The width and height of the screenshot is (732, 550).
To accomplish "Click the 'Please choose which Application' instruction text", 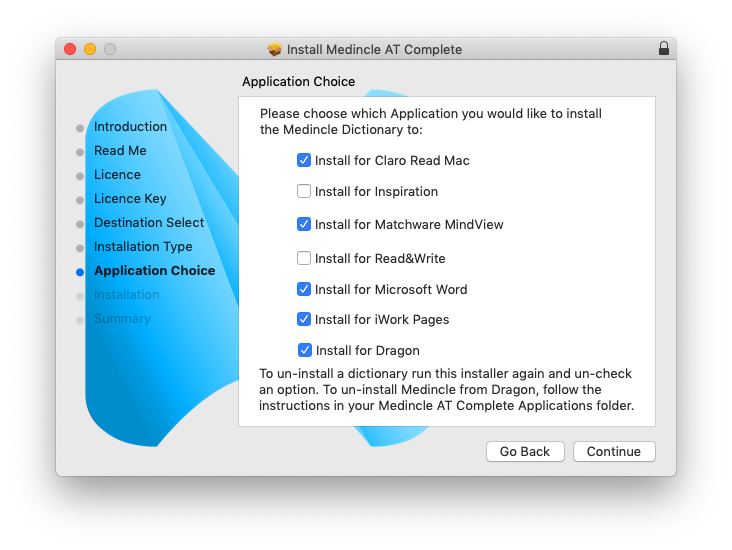I will 431,121.
